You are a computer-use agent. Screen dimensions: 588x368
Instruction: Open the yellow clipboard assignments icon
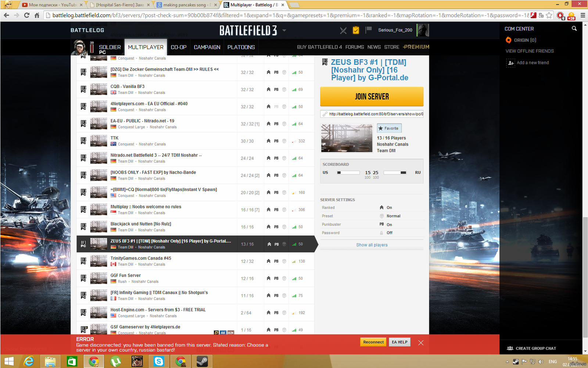356,30
